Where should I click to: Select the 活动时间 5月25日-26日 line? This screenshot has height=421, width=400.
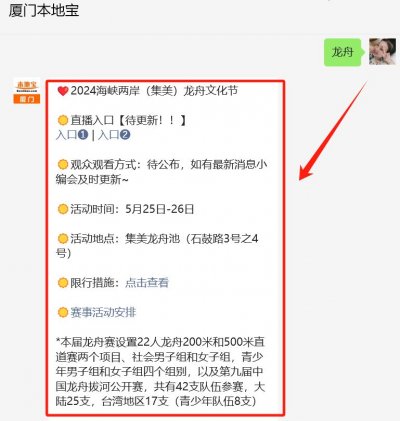132,209
